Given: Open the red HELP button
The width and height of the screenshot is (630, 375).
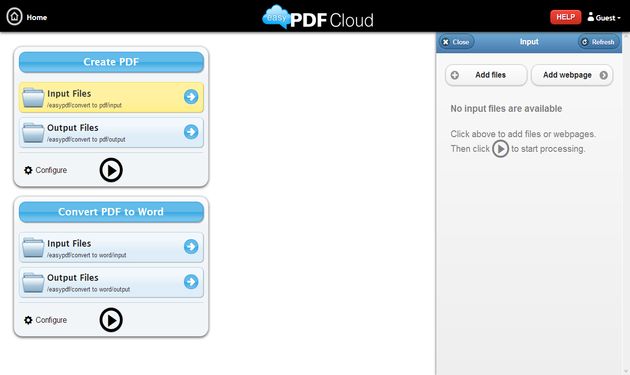Looking at the screenshot, I should point(565,17).
